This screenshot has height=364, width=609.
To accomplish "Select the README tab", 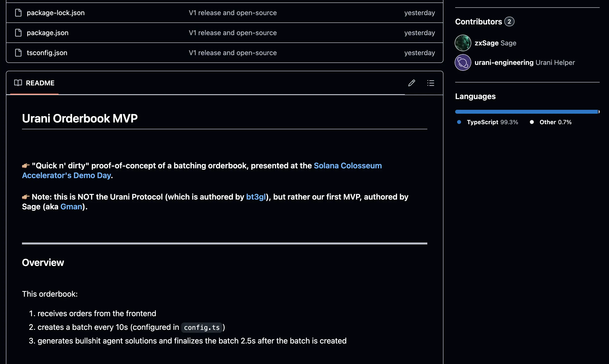I will [40, 83].
